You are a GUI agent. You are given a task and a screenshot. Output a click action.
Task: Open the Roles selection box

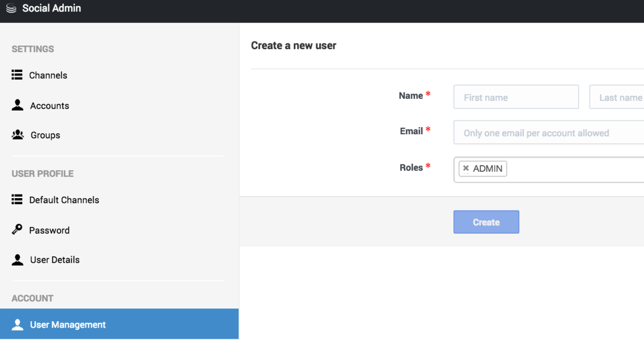pyautogui.click(x=549, y=170)
